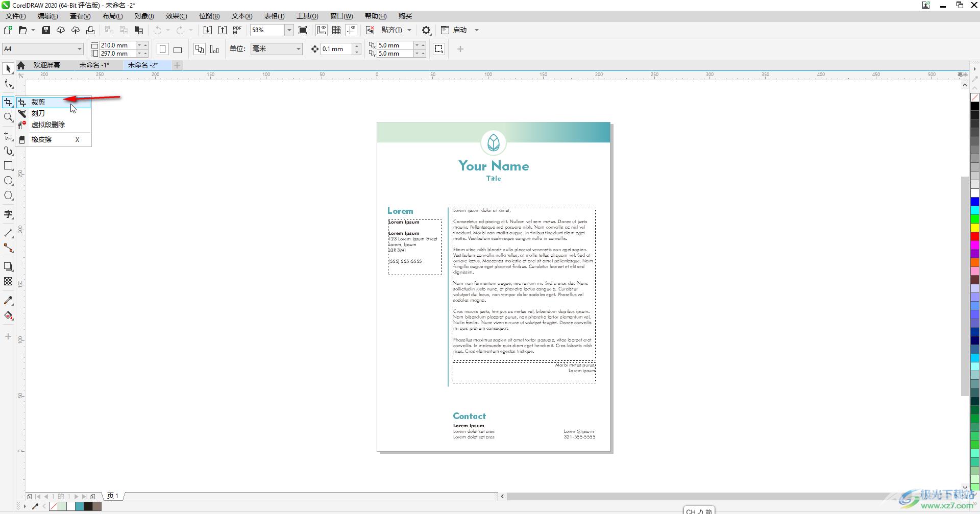Expand the 启动 launch dropdown arrow
This screenshot has width=980, height=514.
(477, 30)
